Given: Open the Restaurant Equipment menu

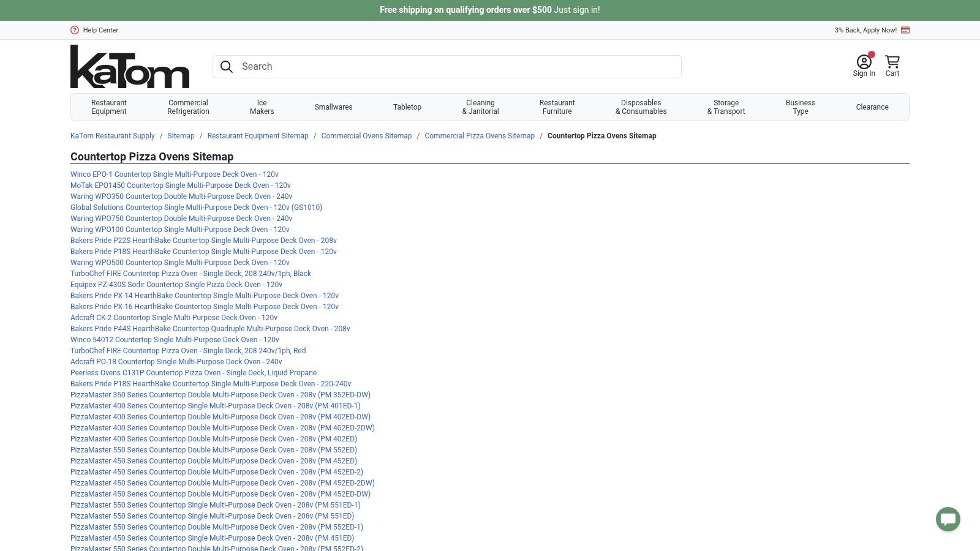Looking at the screenshot, I should [109, 107].
